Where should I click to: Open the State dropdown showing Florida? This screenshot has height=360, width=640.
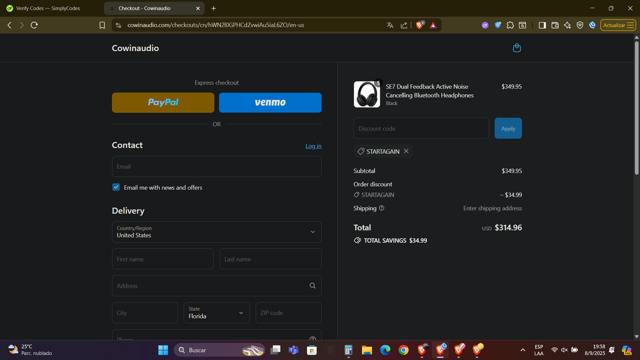click(217, 313)
